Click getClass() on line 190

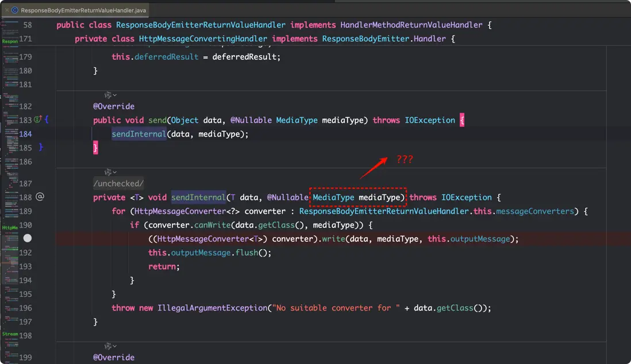pyautogui.click(x=280, y=225)
